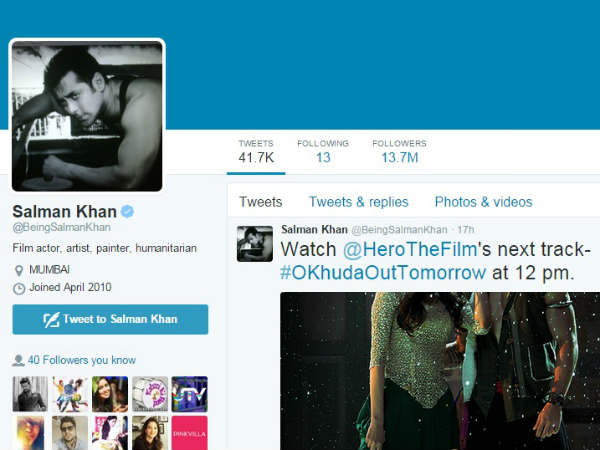Select the Tweets timeline tab
This screenshot has width=600, height=450.
(x=261, y=202)
